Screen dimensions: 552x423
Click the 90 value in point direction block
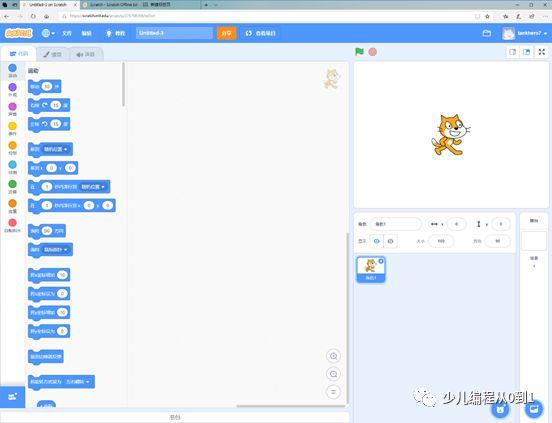[x=47, y=231]
